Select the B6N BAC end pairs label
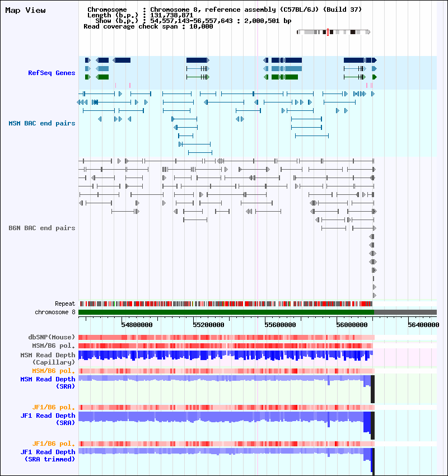The width and height of the screenshot is (448, 476). click(42, 228)
